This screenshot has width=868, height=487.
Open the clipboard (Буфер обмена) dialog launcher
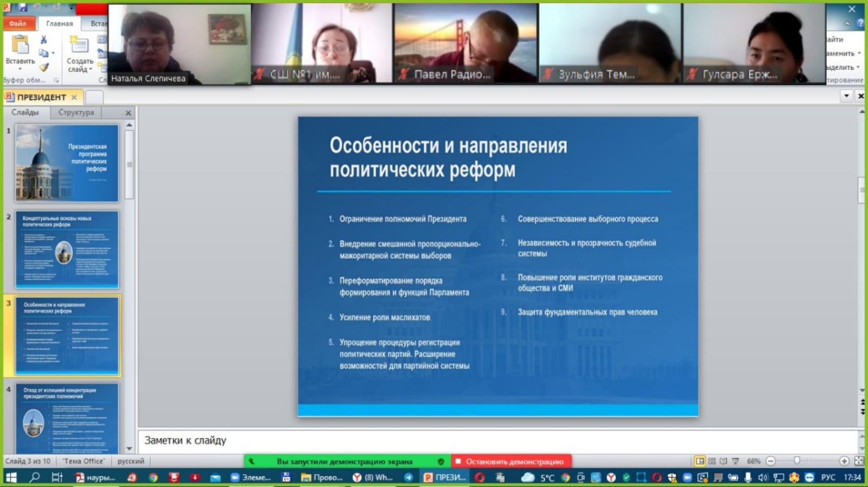[x=56, y=80]
